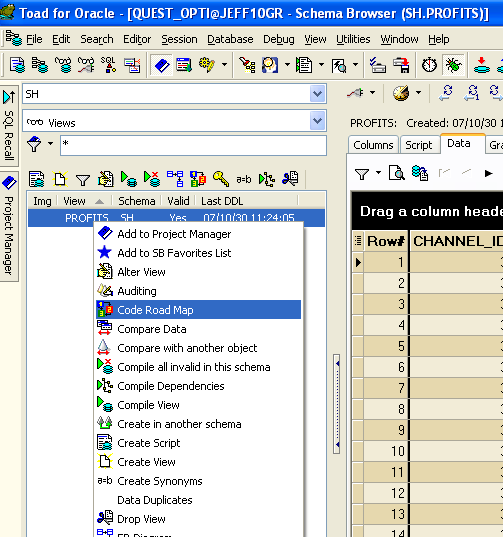Click Compile Dependencies toolbar icon
The width and height of the screenshot is (503, 537).
click(267, 179)
